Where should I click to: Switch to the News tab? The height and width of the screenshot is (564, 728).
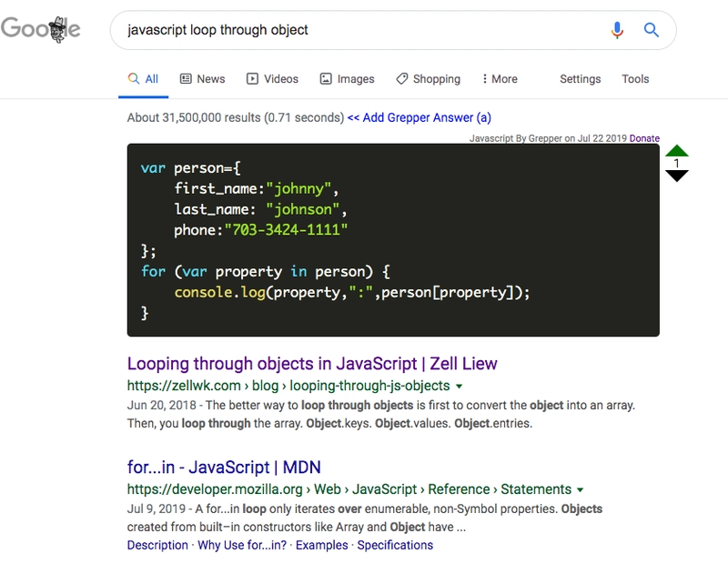click(202, 79)
